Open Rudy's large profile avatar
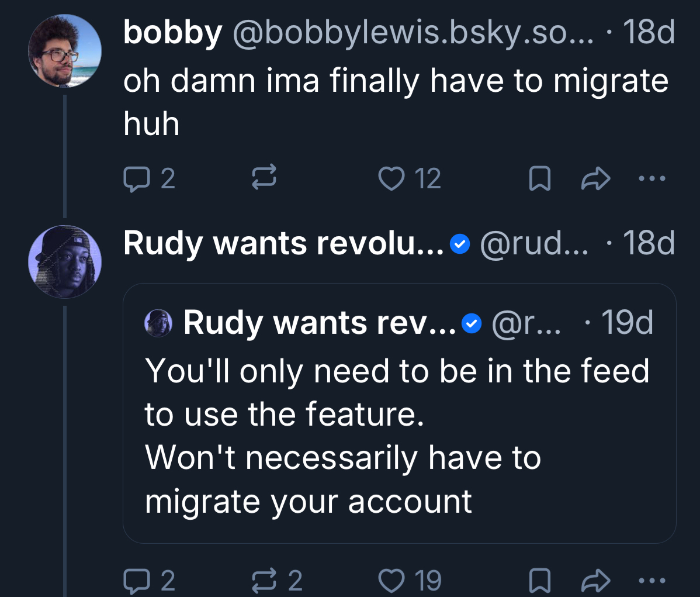Image resolution: width=700 pixels, height=597 pixels. click(x=65, y=261)
